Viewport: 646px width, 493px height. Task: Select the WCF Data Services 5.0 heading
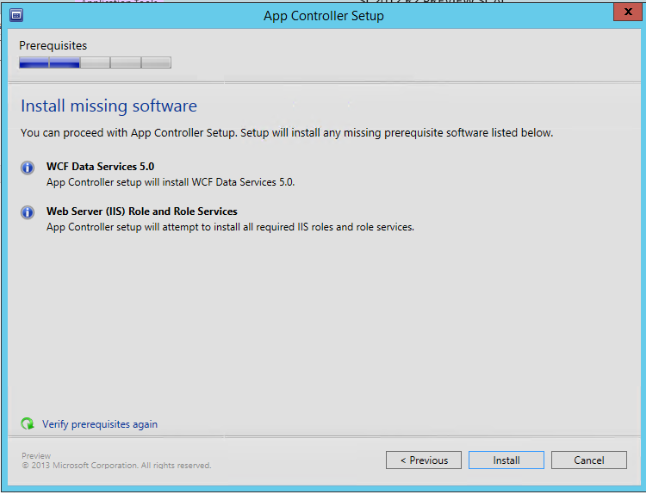(100, 166)
